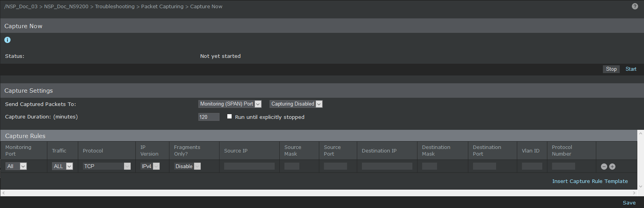
Task: Click the breadcrumb path text at top
Action: coord(113,7)
